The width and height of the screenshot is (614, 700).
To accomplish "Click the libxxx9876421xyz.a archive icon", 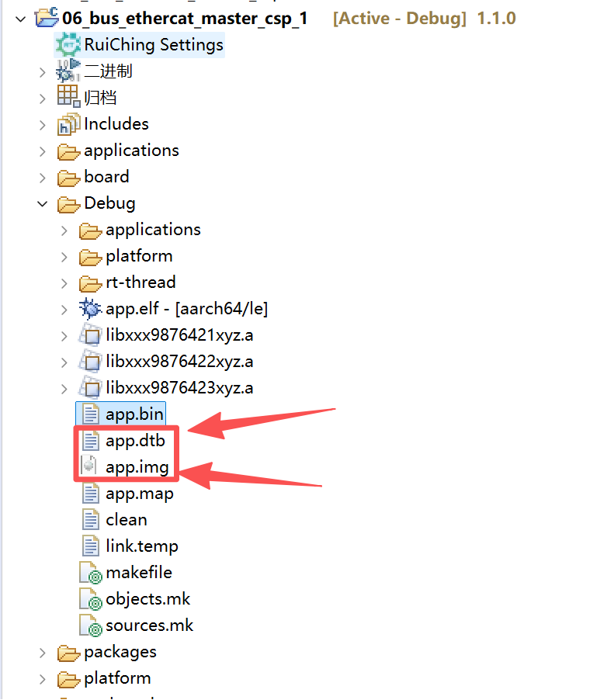I will tap(90, 335).
